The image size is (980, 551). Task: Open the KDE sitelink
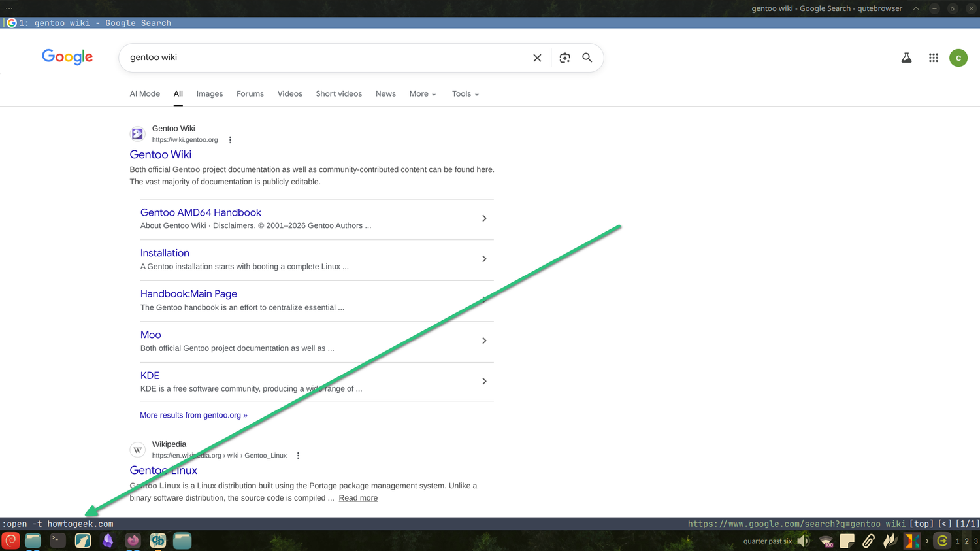(150, 375)
